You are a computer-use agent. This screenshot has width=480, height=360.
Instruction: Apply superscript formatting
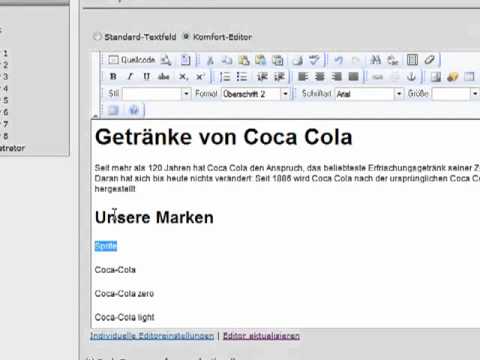coord(200,77)
